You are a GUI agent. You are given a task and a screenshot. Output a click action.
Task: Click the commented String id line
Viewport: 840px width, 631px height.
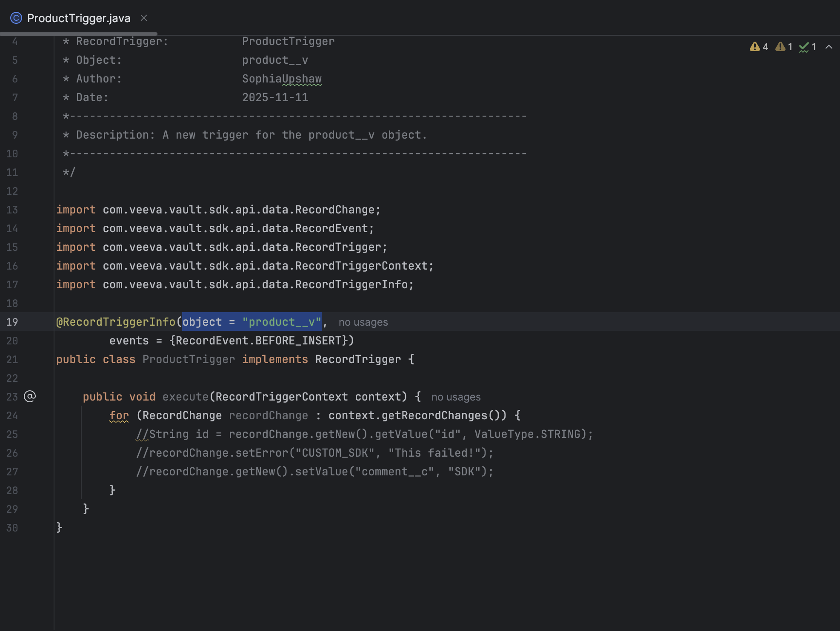pyautogui.click(x=364, y=434)
